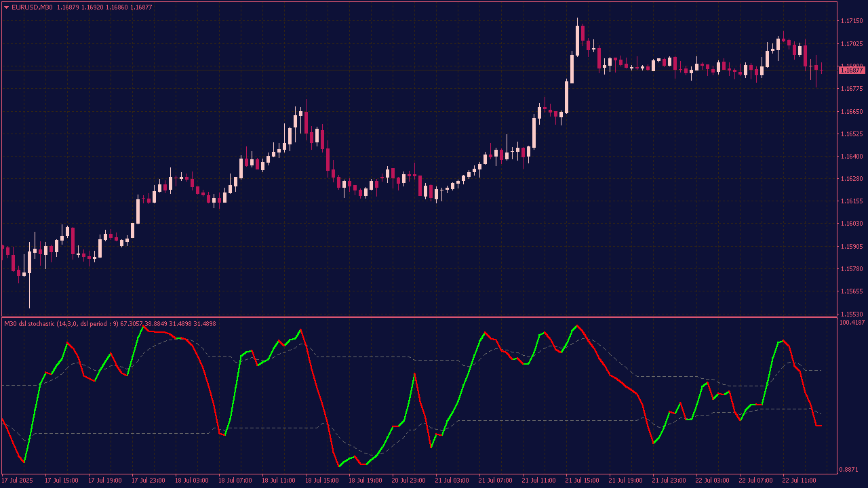Viewport: 868px width, 488px height.
Task: Click the 1.17150 price axis label
Action: pyautogui.click(x=852, y=21)
